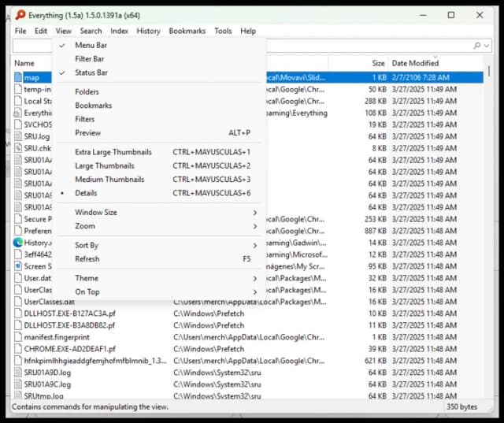Click the file icon beside User.dat
The height and width of the screenshot is (423, 504).
(x=18, y=278)
